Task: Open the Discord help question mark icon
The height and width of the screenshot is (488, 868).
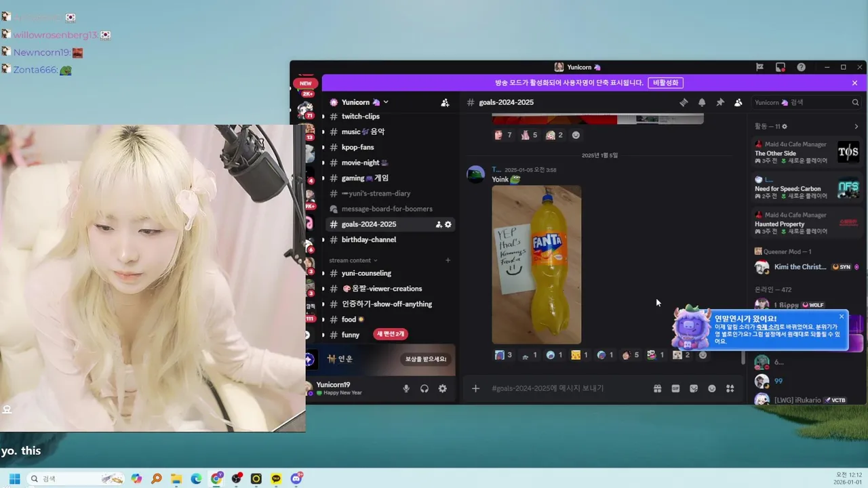Action: 801,67
